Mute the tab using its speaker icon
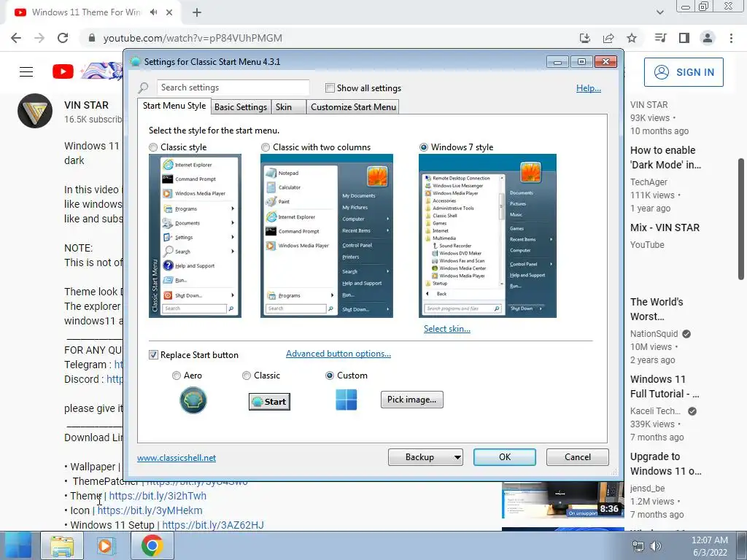This screenshot has height=560, width=747. [153, 12]
